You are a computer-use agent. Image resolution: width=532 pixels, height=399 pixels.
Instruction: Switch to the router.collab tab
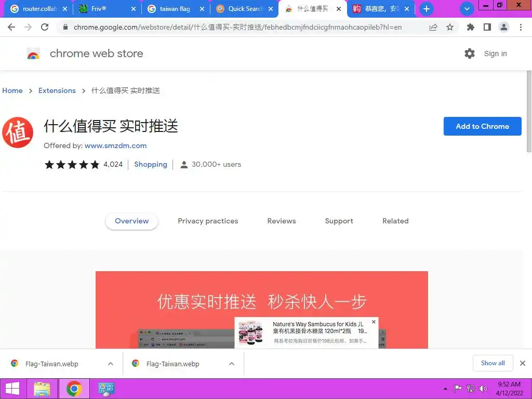38,9
